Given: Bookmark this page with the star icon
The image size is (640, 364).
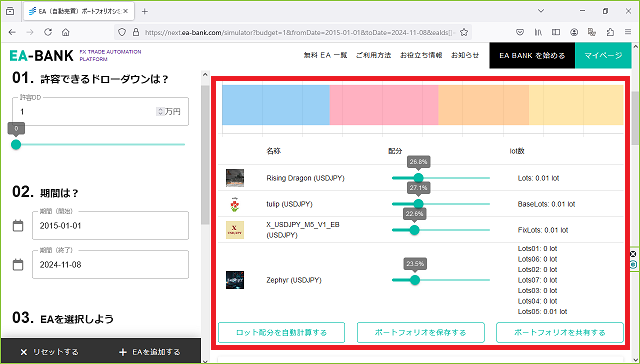Looking at the screenshot, I should 464,32.
